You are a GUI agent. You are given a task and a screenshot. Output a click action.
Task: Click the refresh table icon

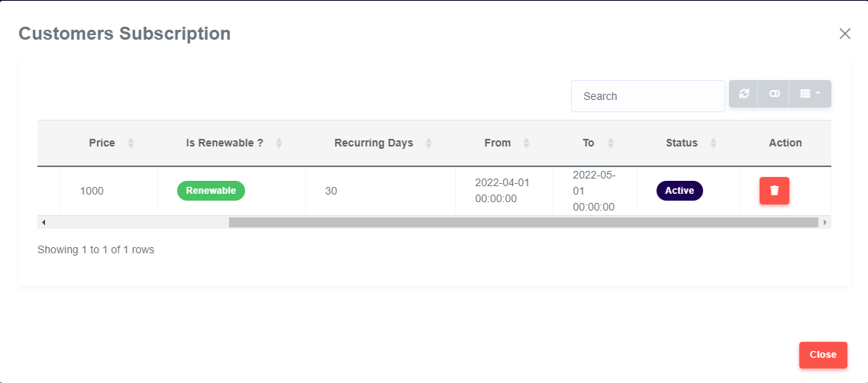click(744, 94)
